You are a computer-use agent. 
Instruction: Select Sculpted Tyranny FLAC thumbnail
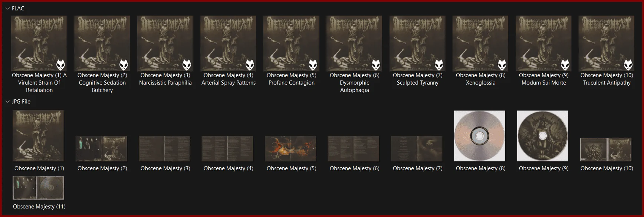tap(417, 43)
